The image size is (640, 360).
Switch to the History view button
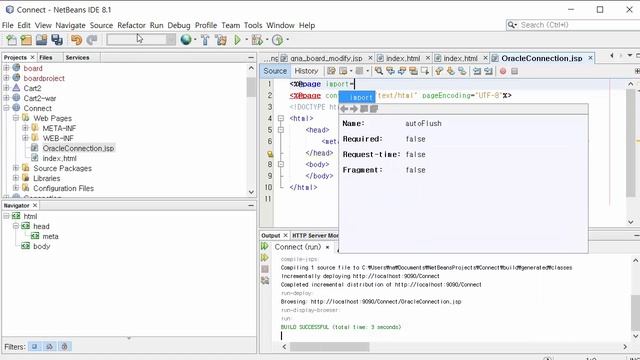pos(306,71)
